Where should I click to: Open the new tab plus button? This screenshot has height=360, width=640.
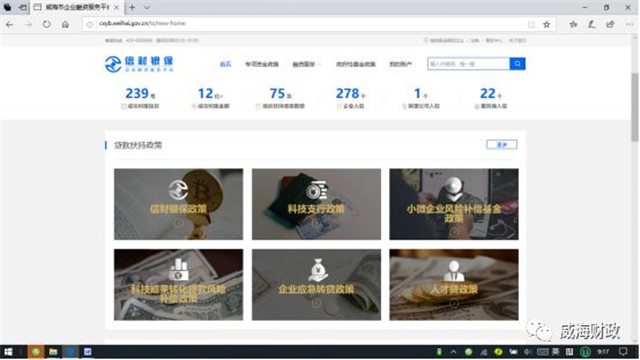(x=132, y=7)
